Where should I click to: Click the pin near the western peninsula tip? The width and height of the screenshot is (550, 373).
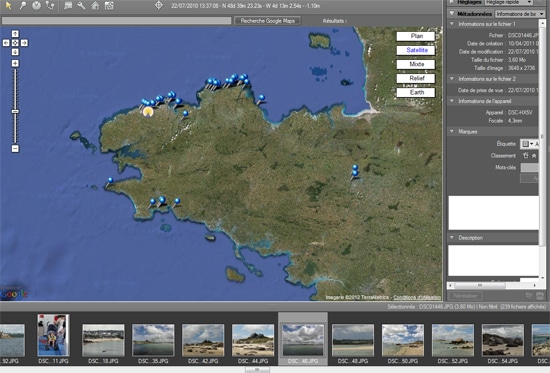point(110,181)
